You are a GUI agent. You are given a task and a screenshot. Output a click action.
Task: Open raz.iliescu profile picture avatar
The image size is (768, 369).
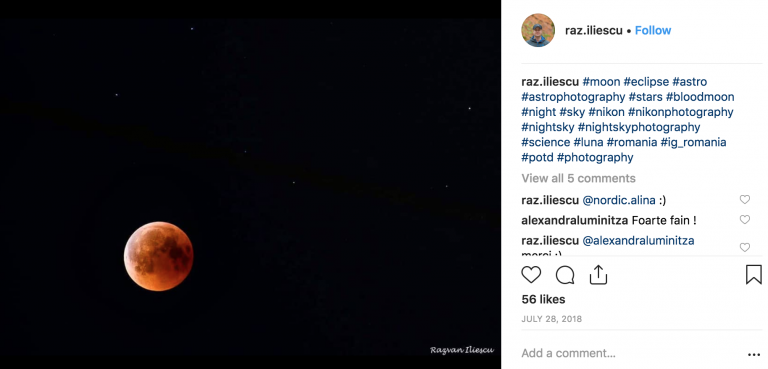tap(538, 30)
